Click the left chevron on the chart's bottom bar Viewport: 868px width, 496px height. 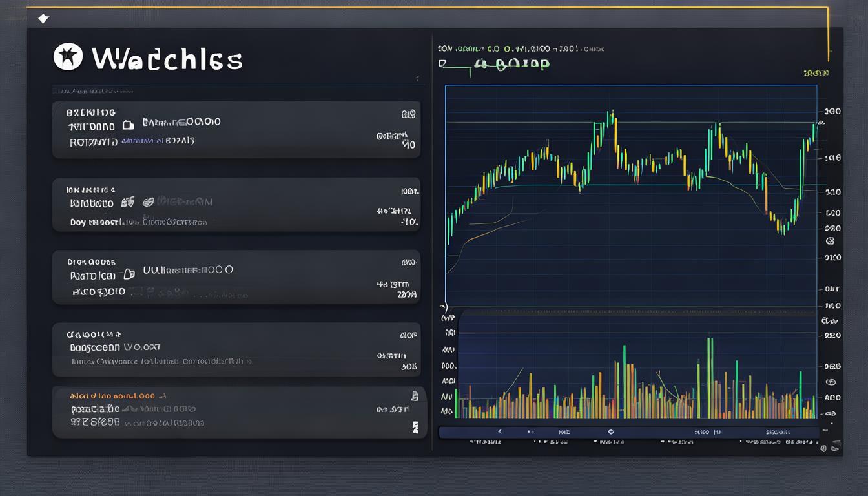(499, 431)
